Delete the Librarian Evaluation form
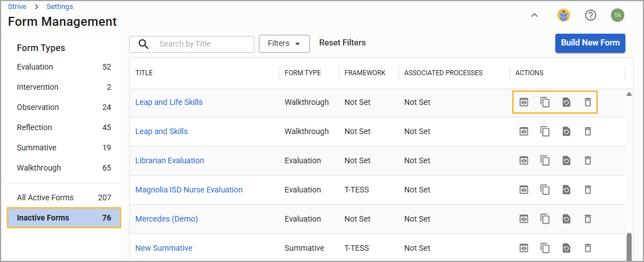Viewport: 644px width, 262px height. [588, 160]
